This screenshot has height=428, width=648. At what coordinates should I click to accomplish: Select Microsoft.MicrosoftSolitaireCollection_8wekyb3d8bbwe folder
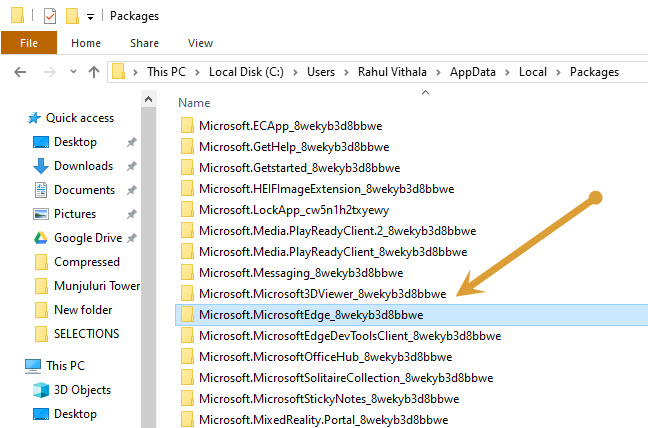click(337, 378)
